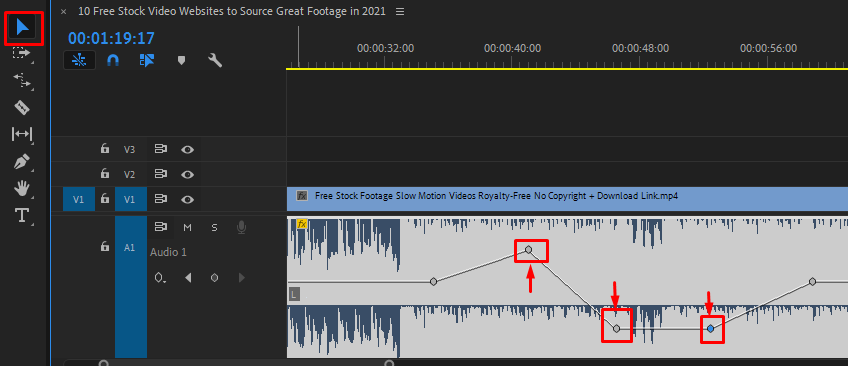Screen dimensions: 848x366
Task: Select the Slip tool
Action: (22, 134)
